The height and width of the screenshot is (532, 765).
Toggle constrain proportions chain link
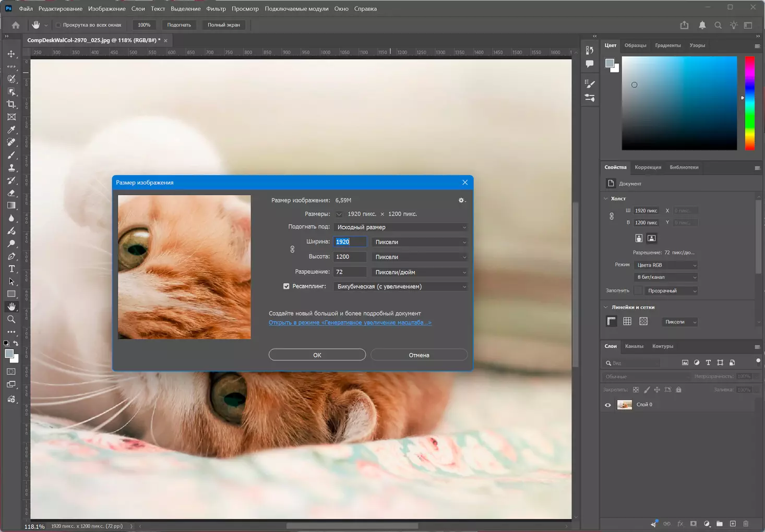tap(292, 249)
